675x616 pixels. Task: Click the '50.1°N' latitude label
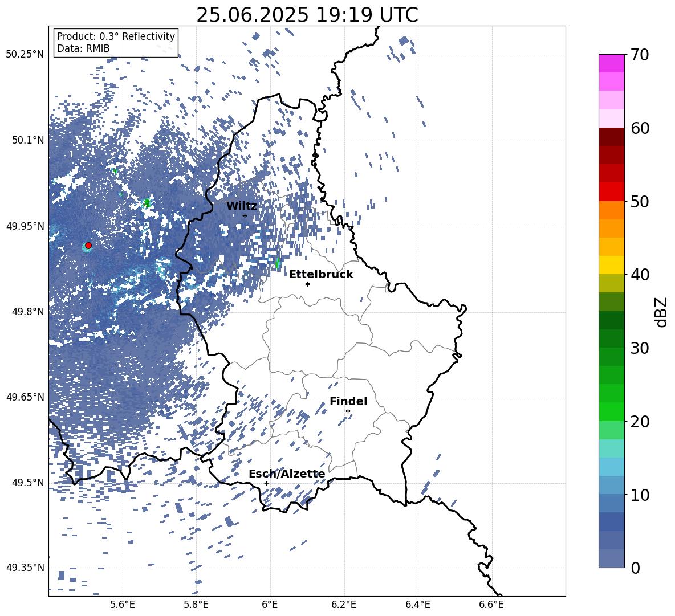coord(27,140)
